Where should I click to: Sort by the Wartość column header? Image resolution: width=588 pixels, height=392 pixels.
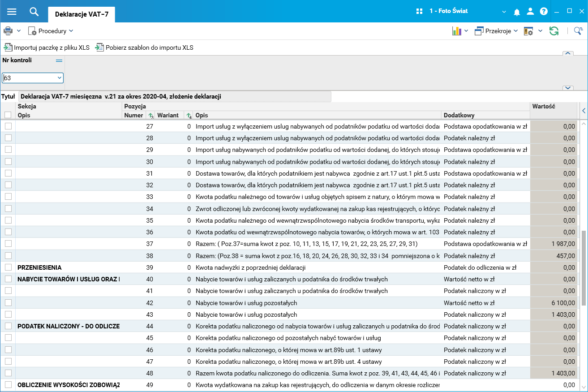[x=553, y=107]
